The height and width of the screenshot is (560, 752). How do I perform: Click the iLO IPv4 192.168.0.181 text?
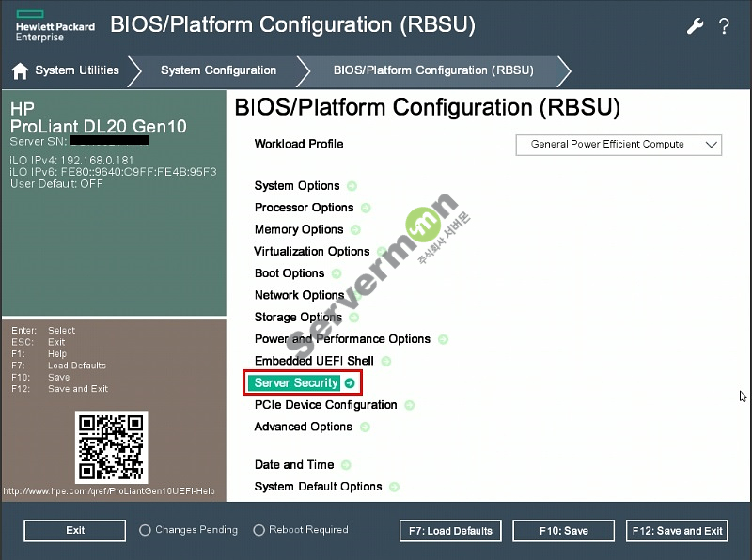tap(71, 160)
